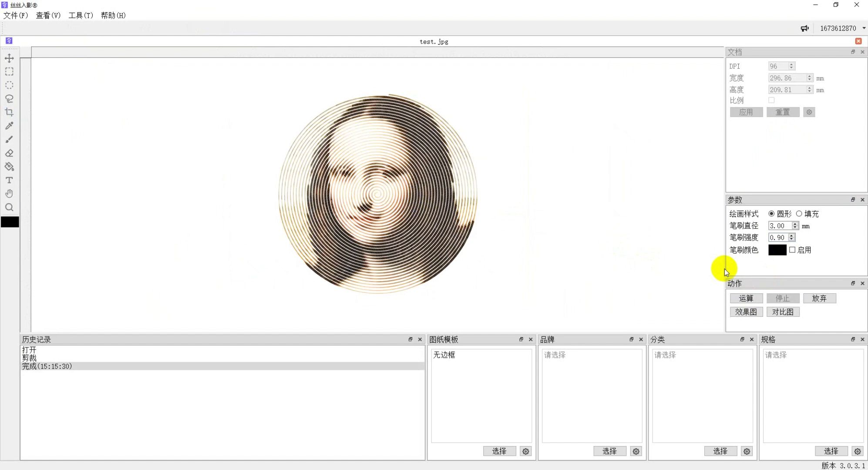
Task: Enable the 比例 proportion checkbox
Action: 772,100
